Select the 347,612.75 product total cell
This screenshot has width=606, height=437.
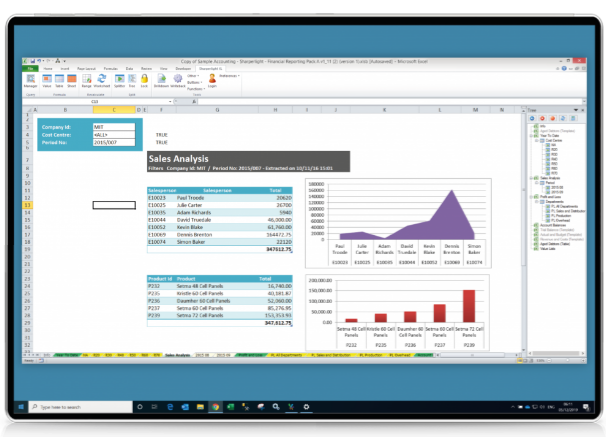pos(277,323)
